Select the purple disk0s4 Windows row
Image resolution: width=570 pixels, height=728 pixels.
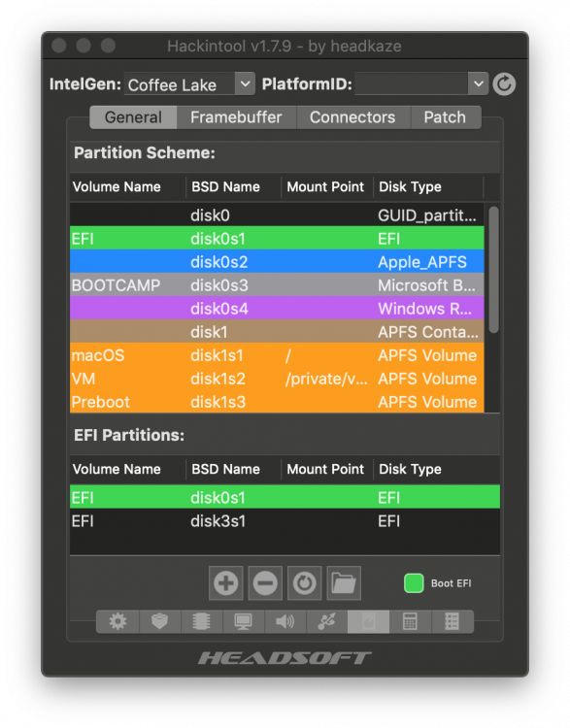[277, 309]
